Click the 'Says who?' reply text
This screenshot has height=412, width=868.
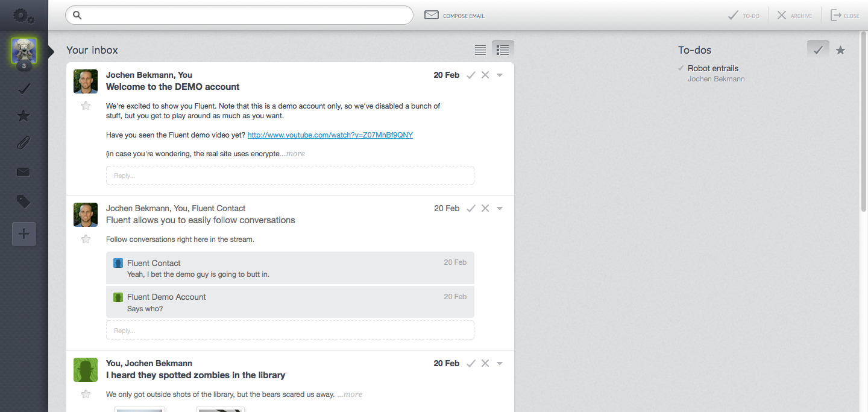click(x=145, y=309)
